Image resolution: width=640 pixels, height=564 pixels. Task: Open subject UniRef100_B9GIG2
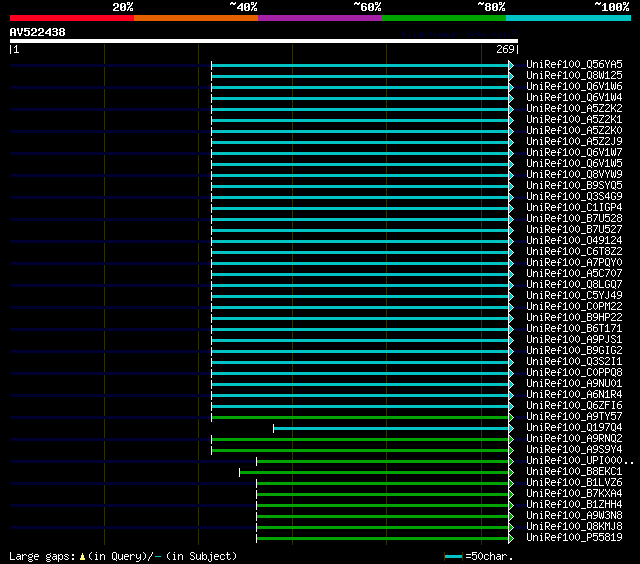(x=574, y=351)
